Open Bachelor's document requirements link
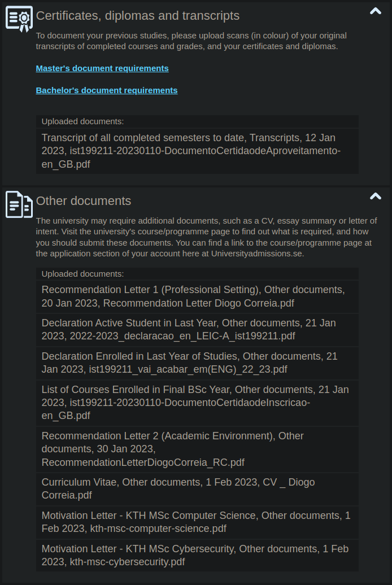 click(107, 90)
